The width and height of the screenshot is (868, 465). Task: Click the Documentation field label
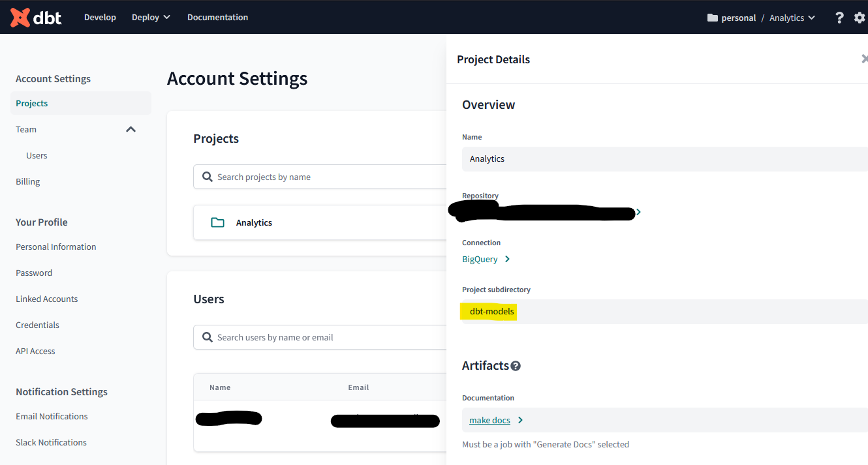(488, 398)
